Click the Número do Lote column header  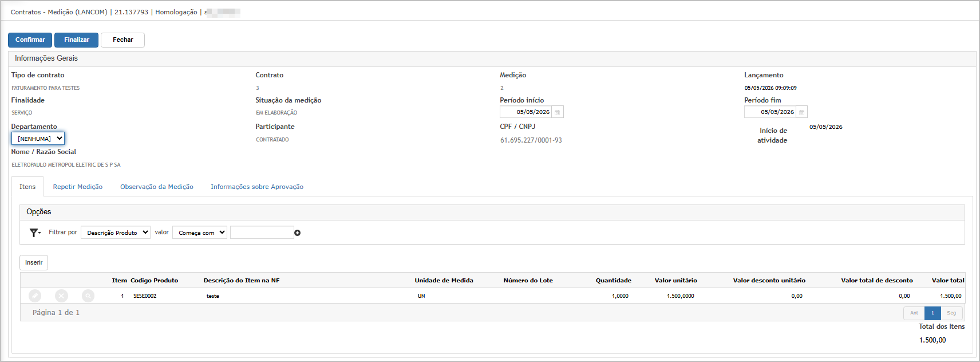click(528, 281)
